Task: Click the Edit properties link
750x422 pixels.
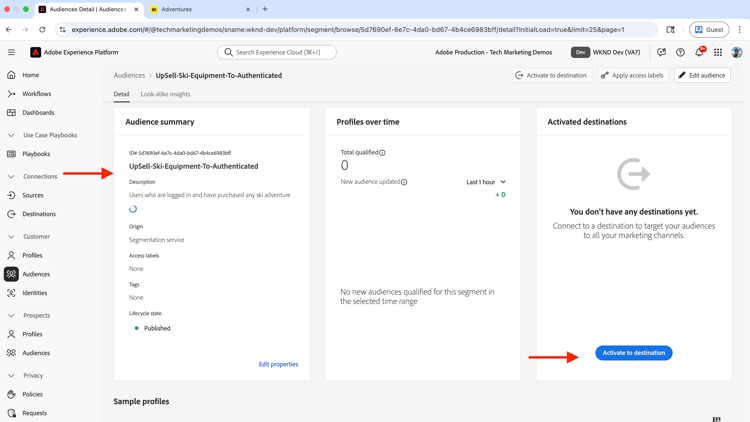Action: (278, 365)
